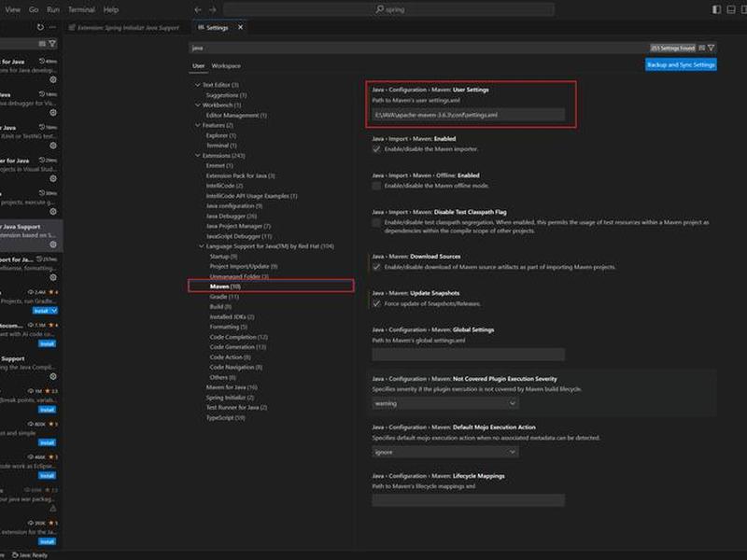Open gear for the 'projects in Visual Stud...' extension
The height and width of the screenshot is (560, 747).
click(53, 178)
